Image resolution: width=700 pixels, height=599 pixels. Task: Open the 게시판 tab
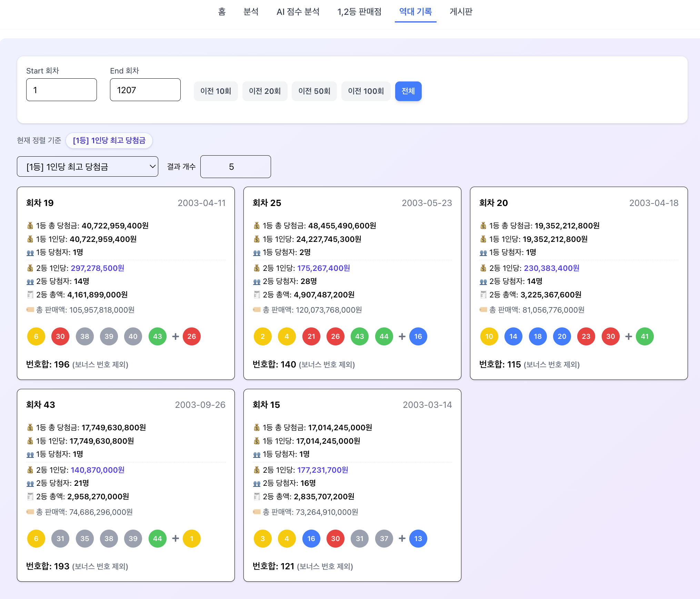461,12
